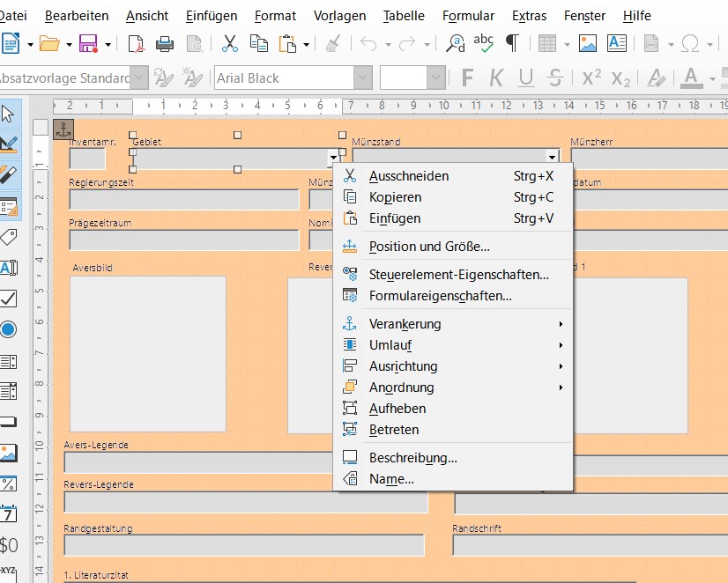Click the Save floppy disk icon

(x=88, y=44)
